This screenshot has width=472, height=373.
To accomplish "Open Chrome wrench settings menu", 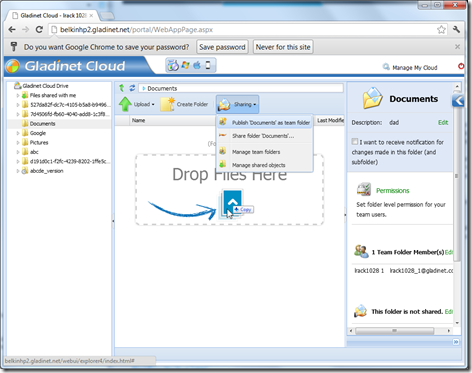I will point(456,29).
